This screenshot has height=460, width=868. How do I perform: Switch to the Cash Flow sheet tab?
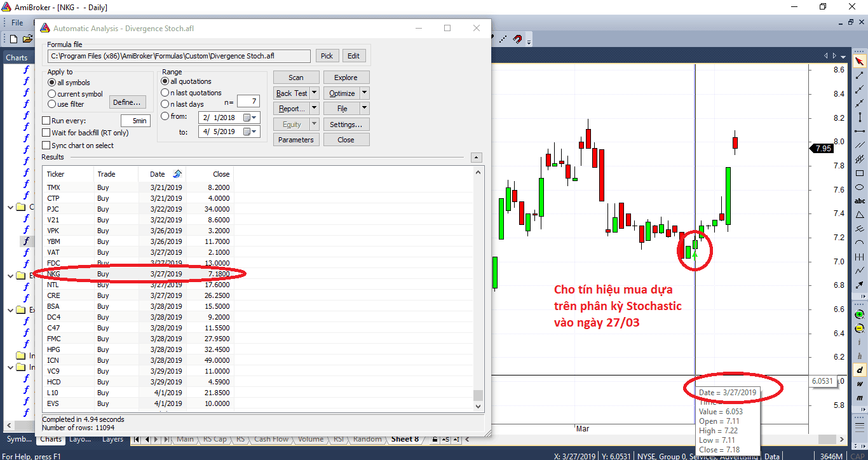(x=271, y=439)
